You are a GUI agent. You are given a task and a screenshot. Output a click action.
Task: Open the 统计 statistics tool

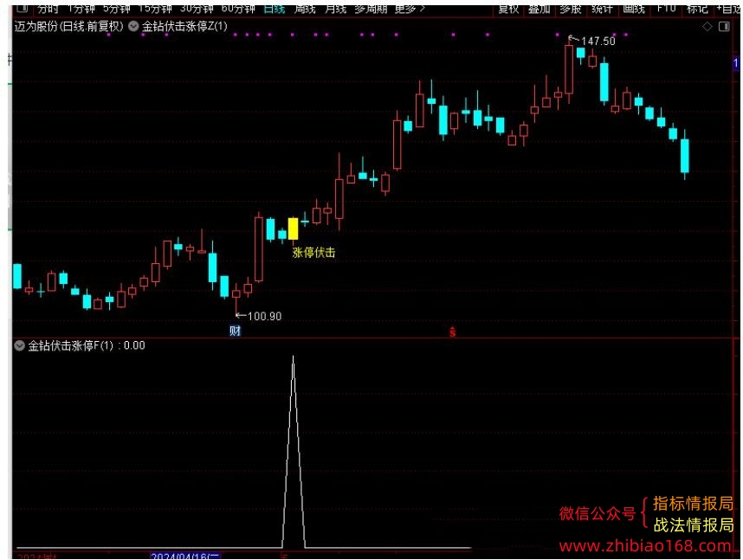coord(602,9)
